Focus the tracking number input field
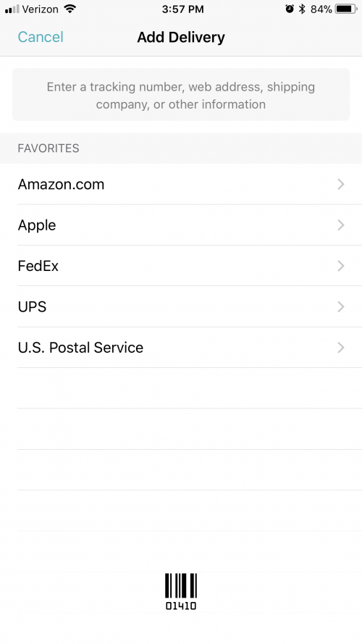 point(181,95)
